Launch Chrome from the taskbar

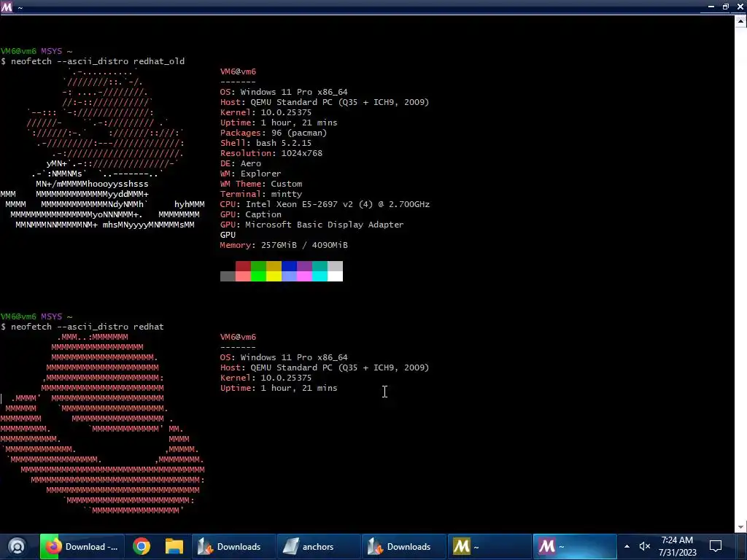(x=142, y=546)
